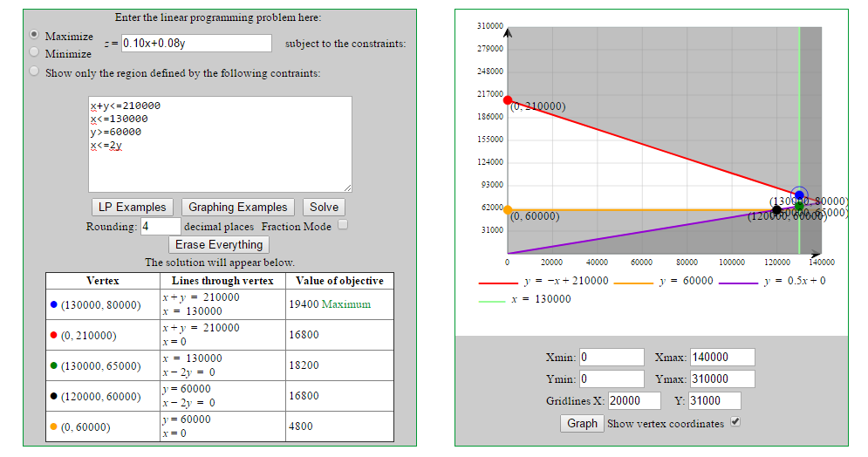Uncheck Show vertex coordinates checkbox
The height and width of the screenshot is (457, 868).
[x=735, y=422]
